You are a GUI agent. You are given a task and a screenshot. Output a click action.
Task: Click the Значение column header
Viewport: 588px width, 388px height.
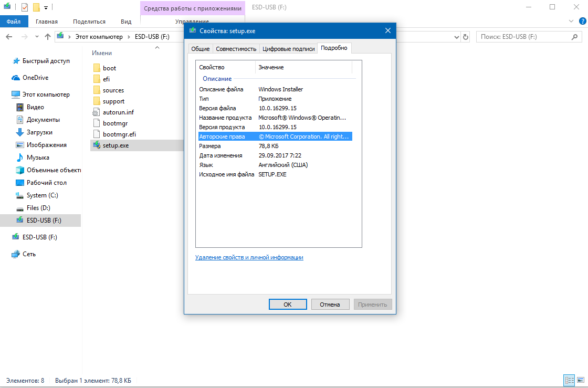(304, 67)
